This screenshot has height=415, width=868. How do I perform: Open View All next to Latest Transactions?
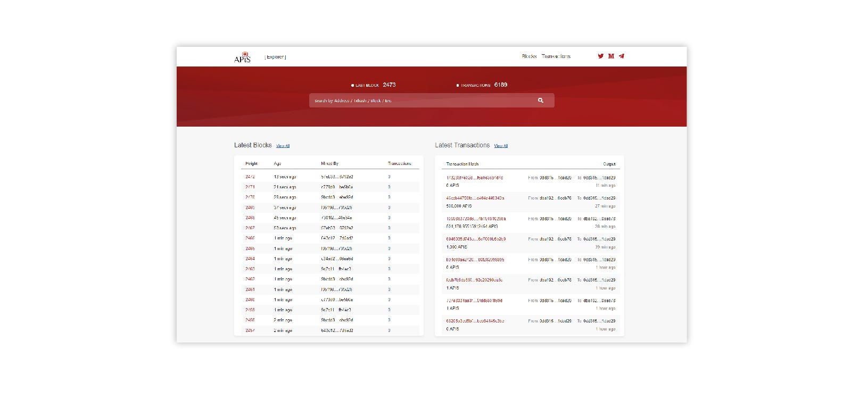point(501,146)
